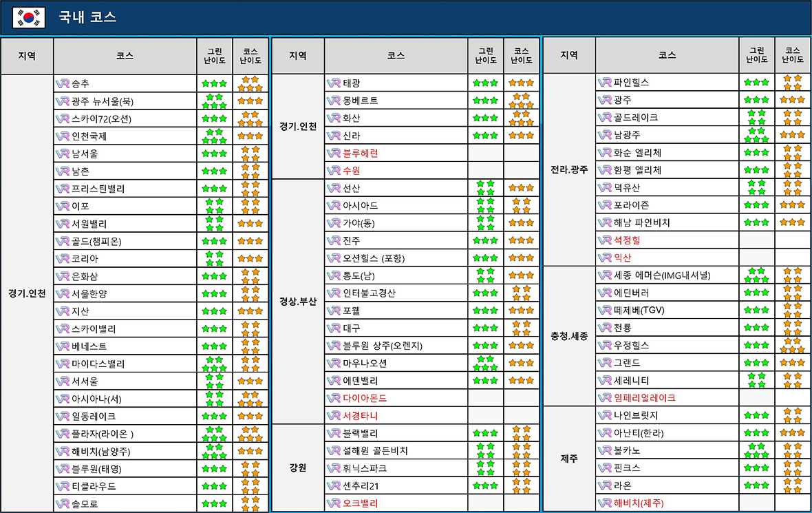This screenshot has width=812, height=513.
Task: Choose the 오션힐스 (포항) course name
Action: point(374,258)
